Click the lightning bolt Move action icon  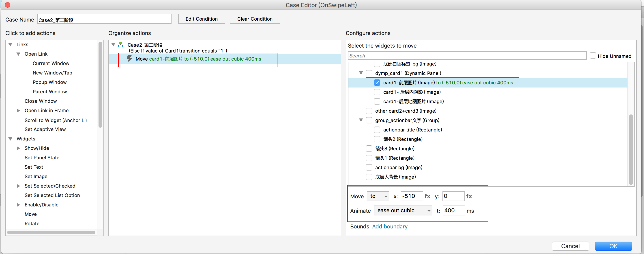(129, 59)
